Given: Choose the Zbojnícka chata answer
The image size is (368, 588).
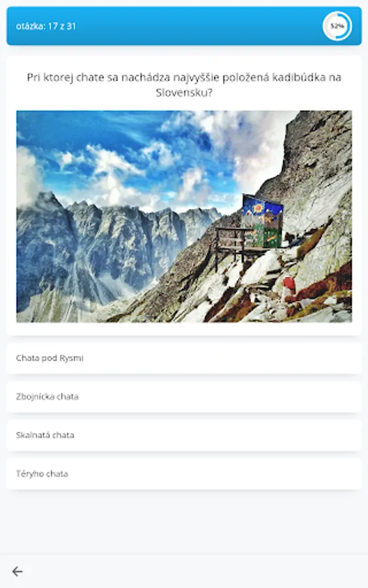Looking at the screenshot, I should (x=184, y=397).
